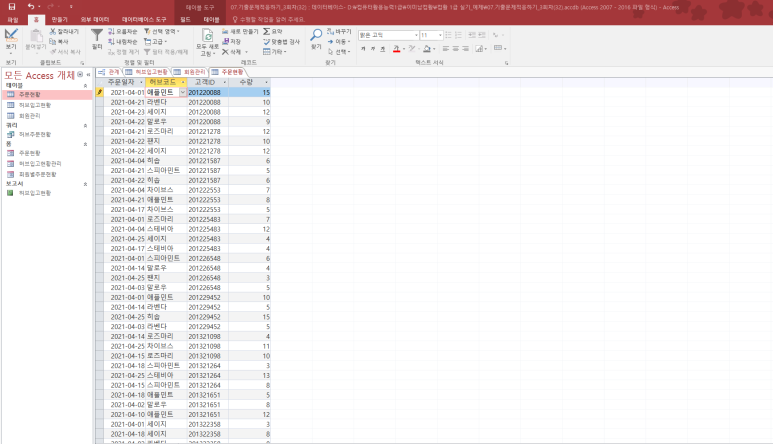Switch to the 데이터베이스 도구 ribbon tab

(x=144, y=20)
